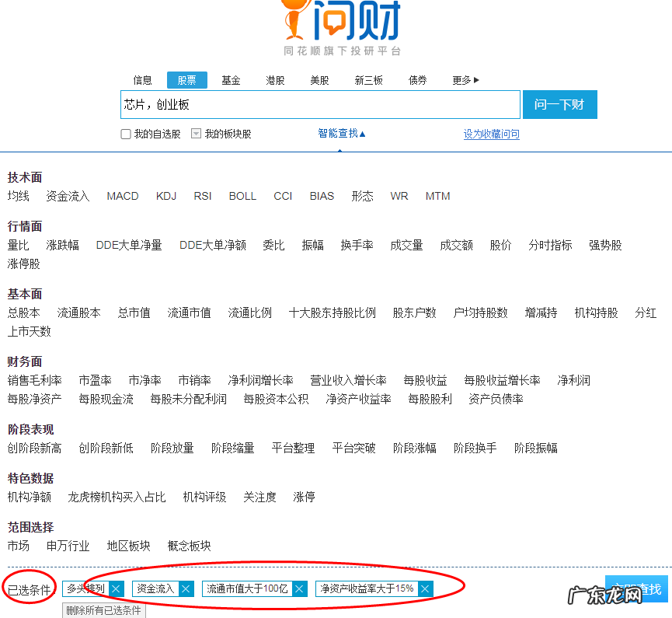Remove the 流通市值大于100亿 condition tag

tap(299, 588)
